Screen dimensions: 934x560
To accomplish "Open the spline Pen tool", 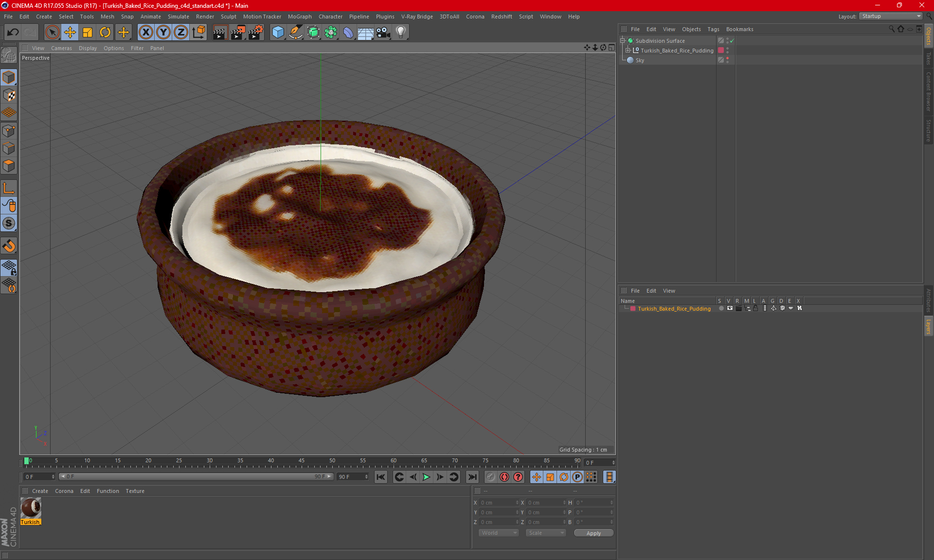I will tap(296, 33).
